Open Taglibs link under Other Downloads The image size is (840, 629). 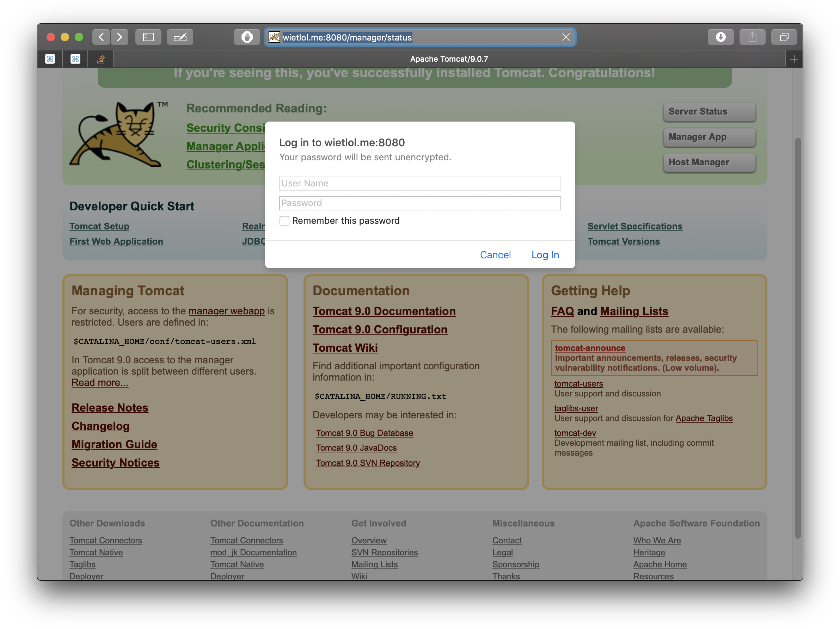tap(82, 565)
